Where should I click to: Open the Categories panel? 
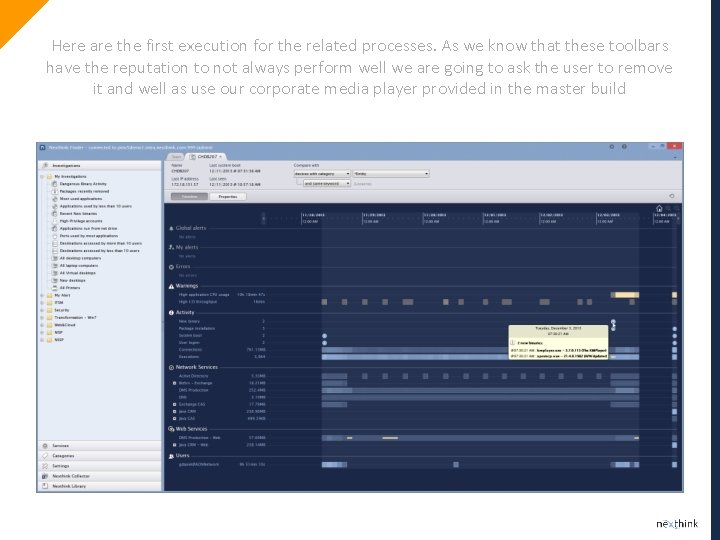(x=100, y=456)
